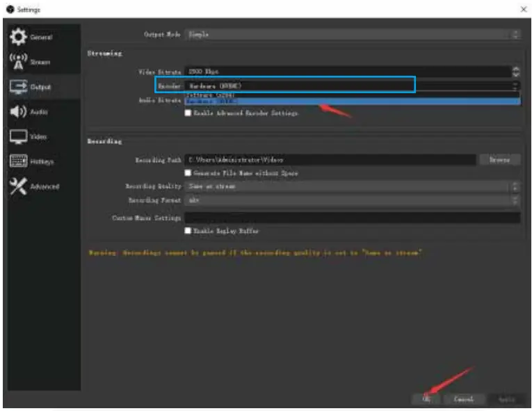The width and height of the screenshot is (532, 411).
Task: Choose the Software (x264) encoder option
Action: [x=353, y=95]
